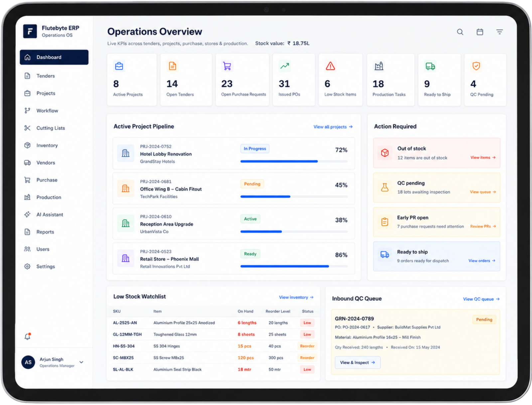Click the QC pending flask icon
The height and width of the screenshot is (405, 532).
(x=385, y=187)
